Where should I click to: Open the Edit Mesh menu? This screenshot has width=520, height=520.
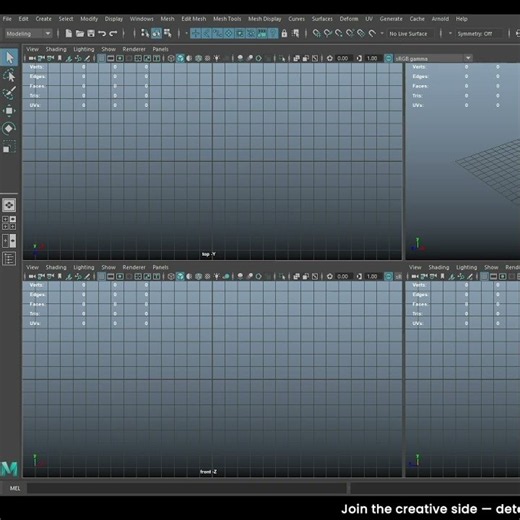(194, 19)
